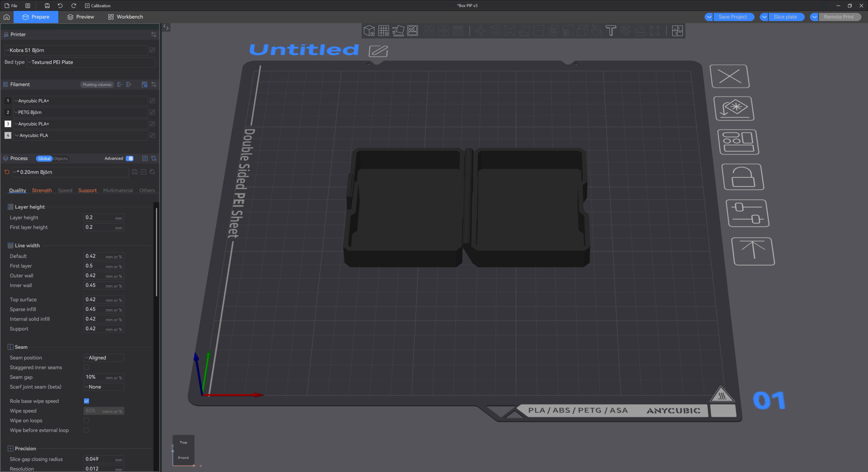The image size is (868, 472).
Task: Switch to the Strength tab
Action: click(42, 190)
